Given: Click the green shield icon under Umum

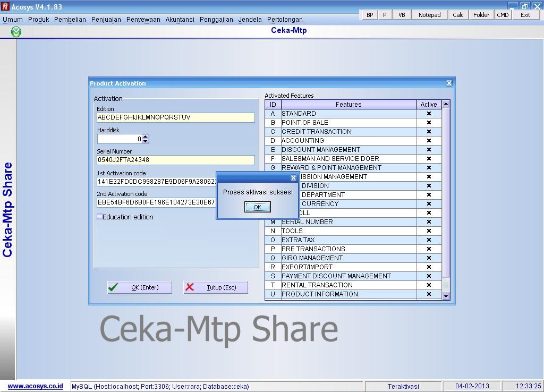Looking at the screenshot, I should [x=16, y=32].
